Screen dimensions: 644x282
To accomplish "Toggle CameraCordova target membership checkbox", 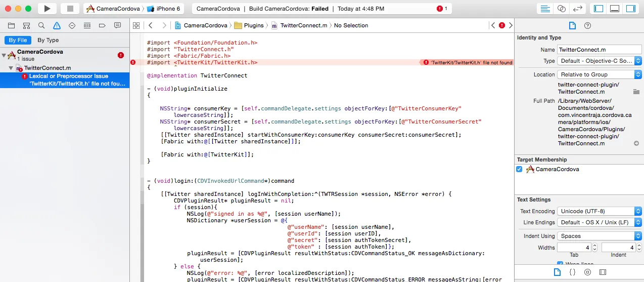I will [519, 169].
